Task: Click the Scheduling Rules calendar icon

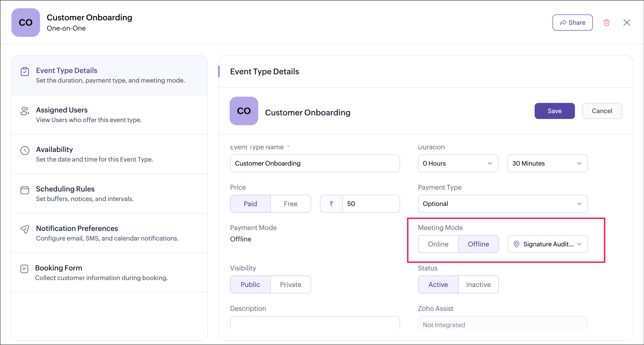Action: click(25, 190)
